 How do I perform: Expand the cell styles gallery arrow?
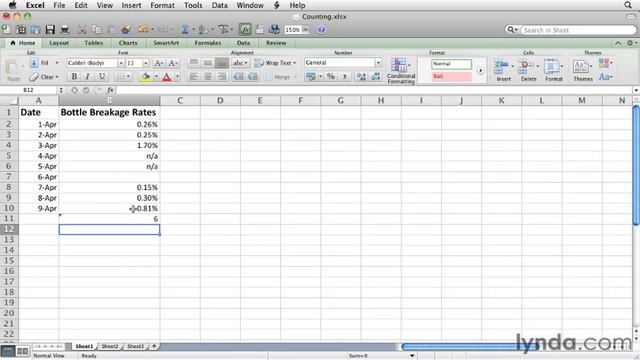[480, 70]
